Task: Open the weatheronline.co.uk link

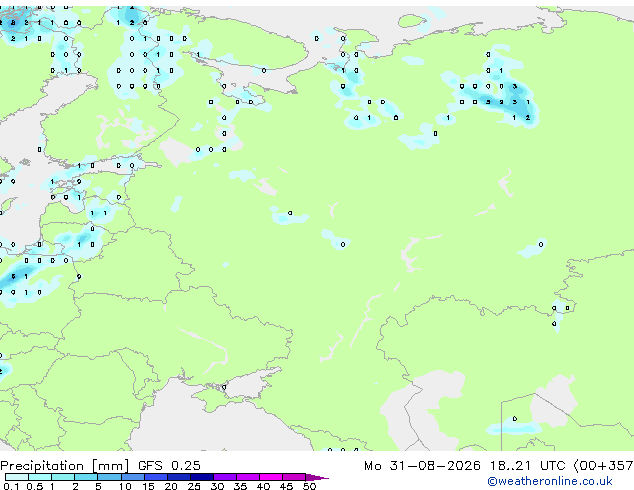Action: pyautogui.click(x=550, y=481)
